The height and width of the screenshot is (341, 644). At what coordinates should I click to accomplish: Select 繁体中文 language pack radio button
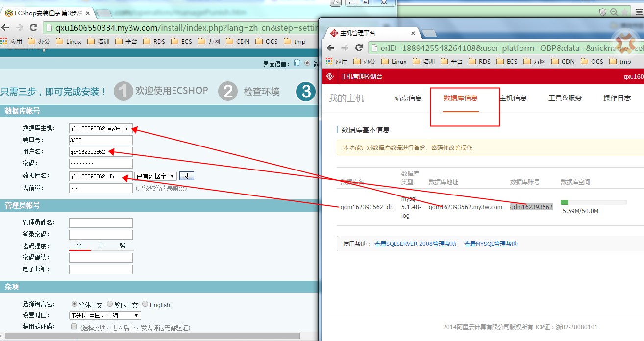(110, 304)
